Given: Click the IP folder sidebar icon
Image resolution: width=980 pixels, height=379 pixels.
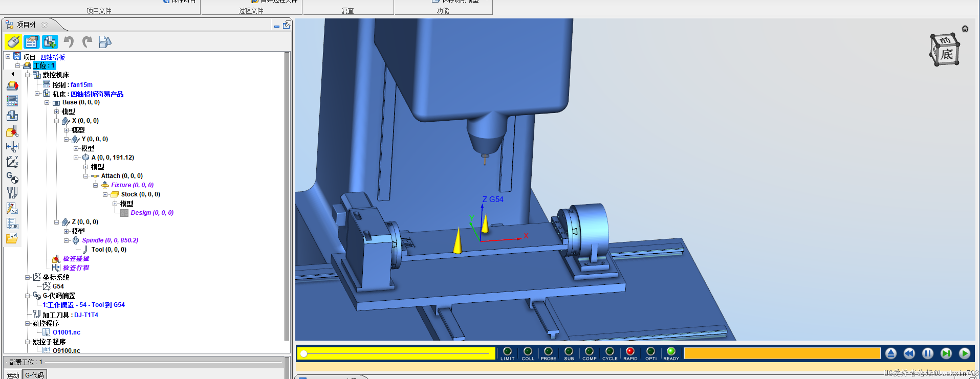Looking at the screenshot, I should (x=12, y=238).
